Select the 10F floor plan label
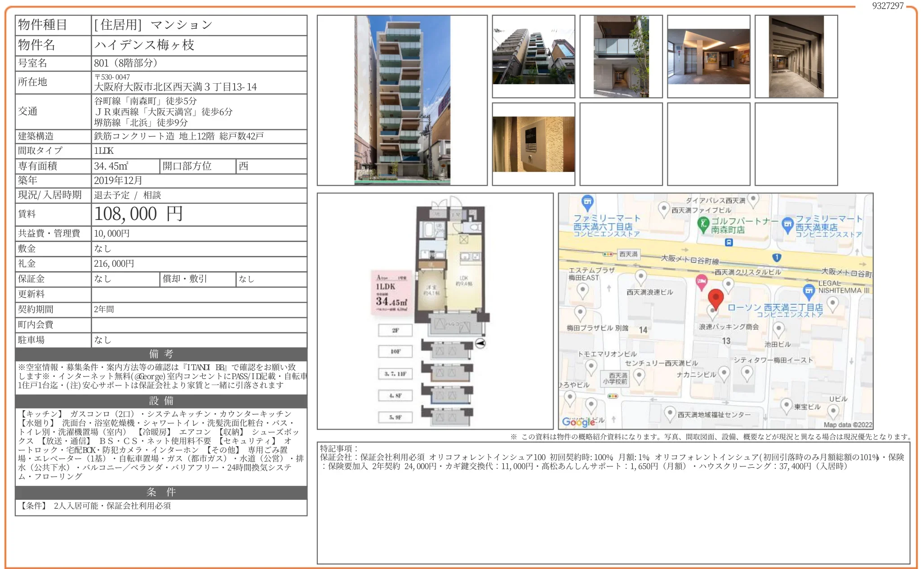 (395, 351)
